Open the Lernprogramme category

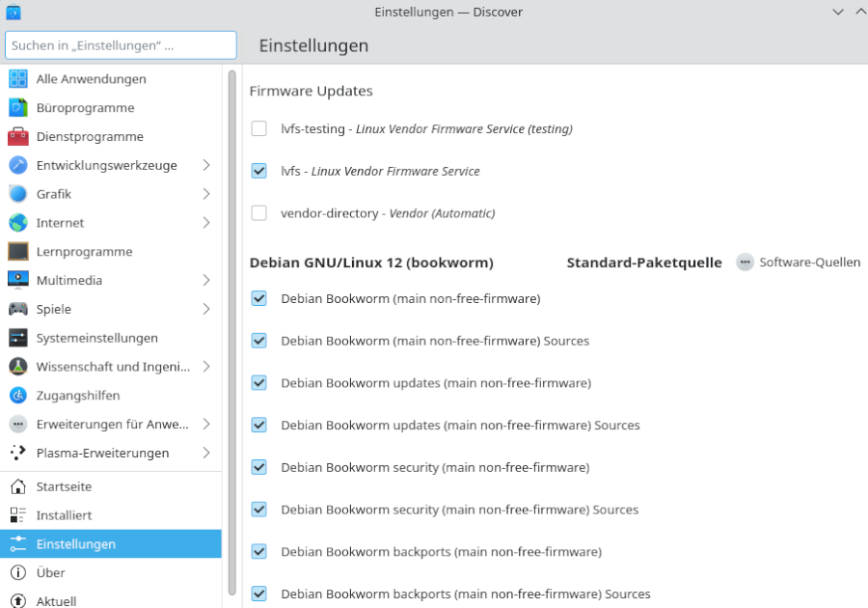tap(111, 251)
